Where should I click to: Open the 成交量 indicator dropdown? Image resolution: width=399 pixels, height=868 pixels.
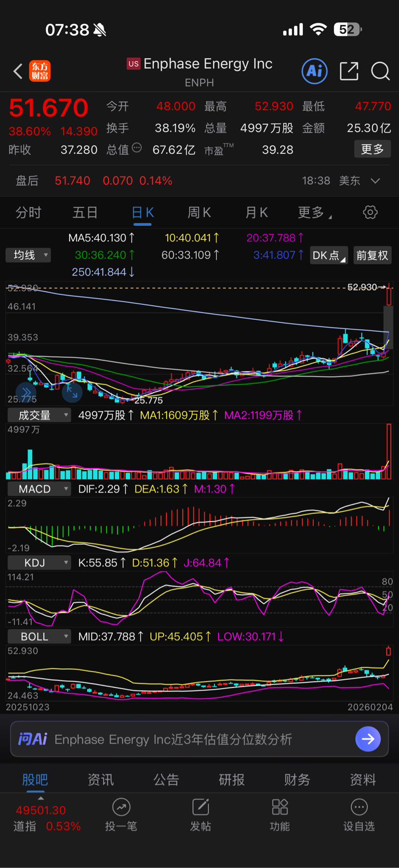[39, 415]
